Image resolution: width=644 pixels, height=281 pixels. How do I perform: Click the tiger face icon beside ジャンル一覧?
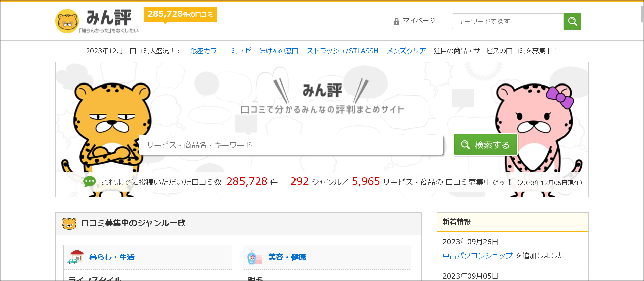coord(69,223)
